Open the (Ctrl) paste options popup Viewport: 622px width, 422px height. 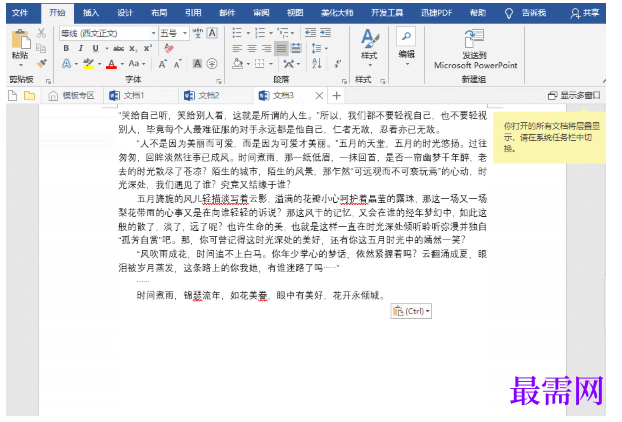pyautogui.click(x=411, y=311)
